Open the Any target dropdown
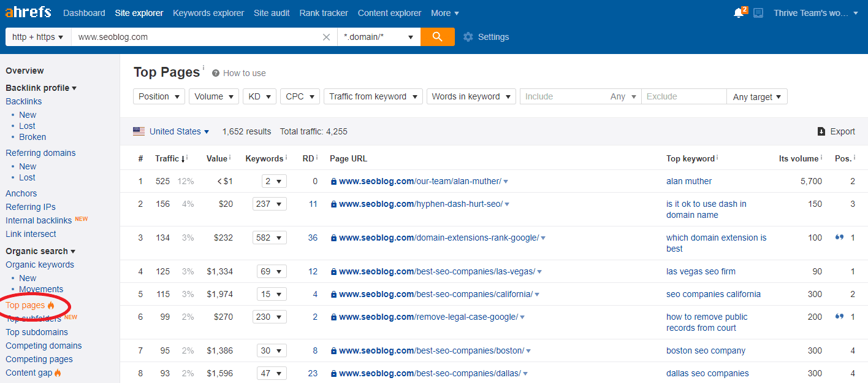The image size is (868, 383). click(x=757, y=96)
